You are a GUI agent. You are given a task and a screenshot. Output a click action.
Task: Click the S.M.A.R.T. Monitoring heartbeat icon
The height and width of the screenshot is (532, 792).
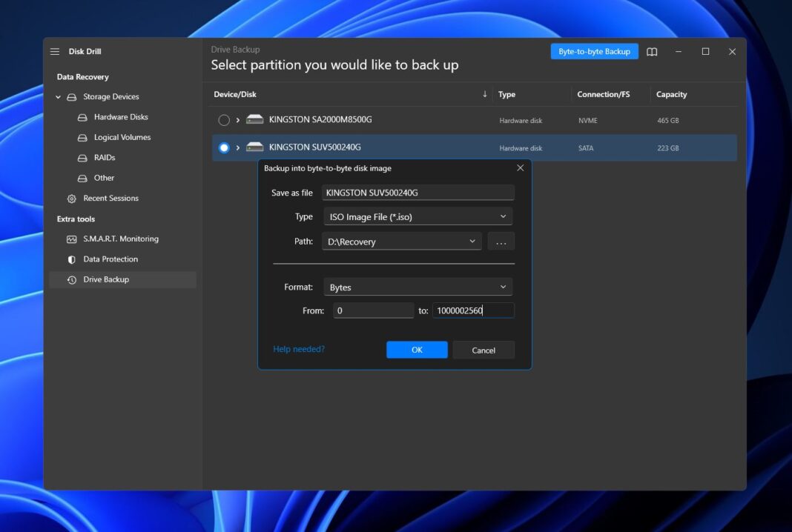72,239
